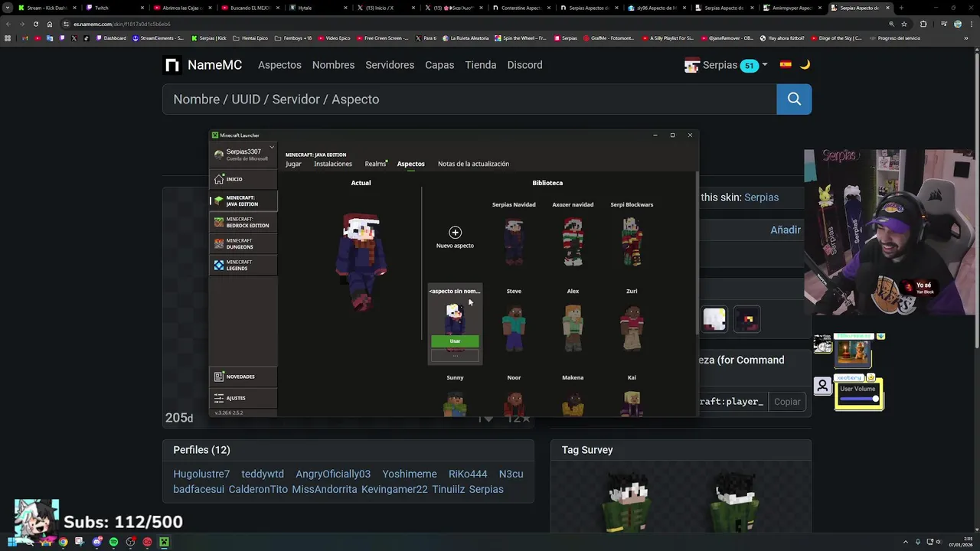Click the plus icon for Nuevo aspecto
This screenshot has width=980, height=551.
455,232
